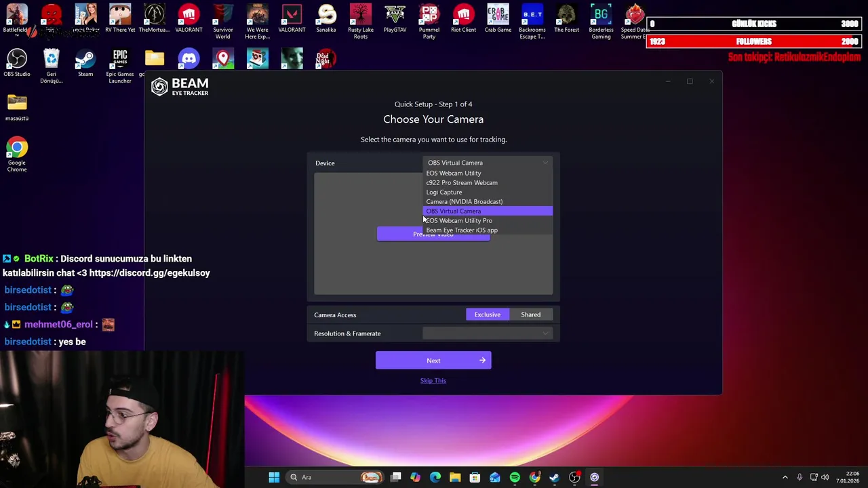Select c922 Pro Stream Webcam option
Viewport: 868px width, 488px height.
[488, 182]
